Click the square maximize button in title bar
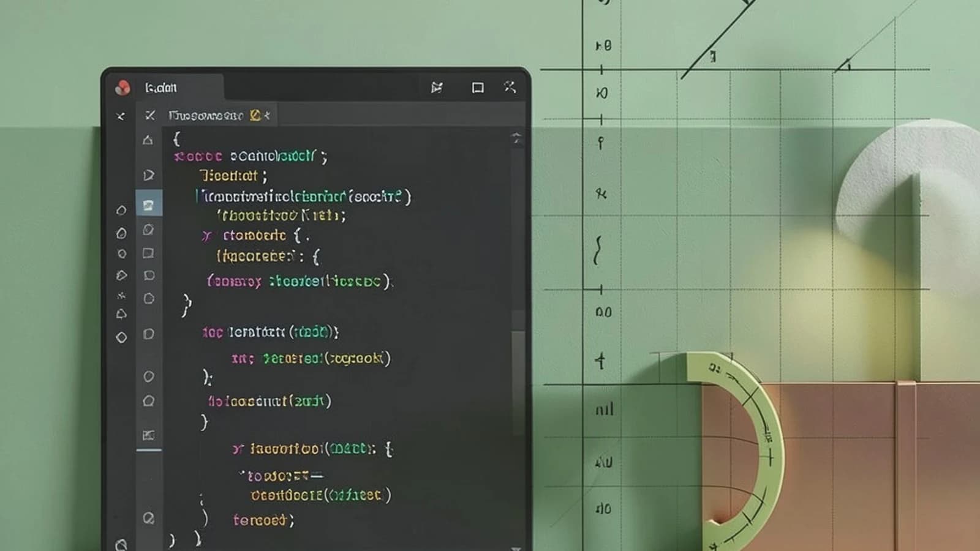 [478, 88]
